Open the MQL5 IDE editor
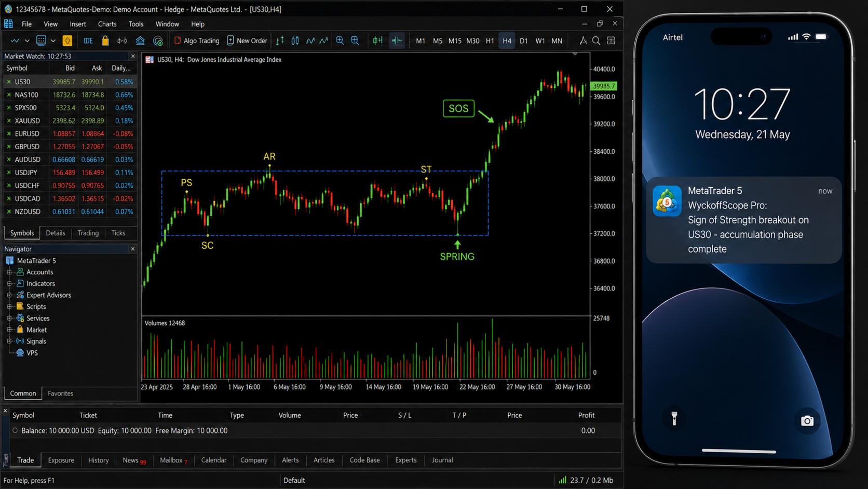This screenshot has height=489, width=868. pyautogui.click(x=88, y=41)
